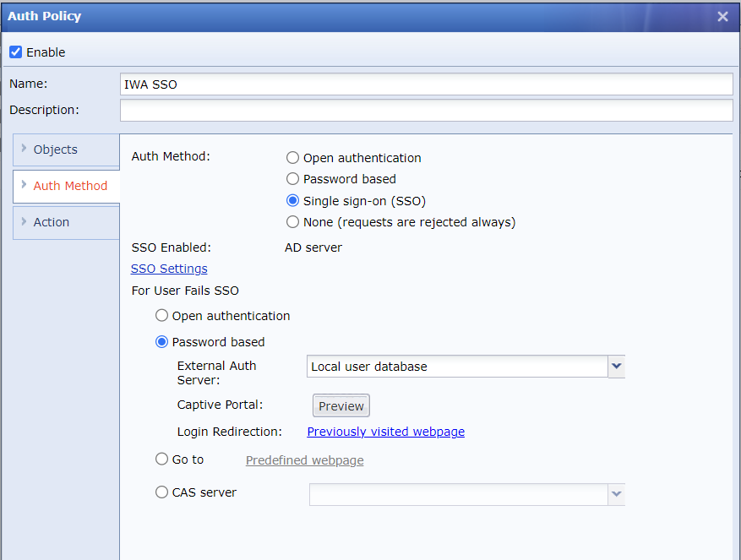Choose None (requests are rejected always)
The image size is (741, 560).
pyautogui.click(x=293, y=222)
